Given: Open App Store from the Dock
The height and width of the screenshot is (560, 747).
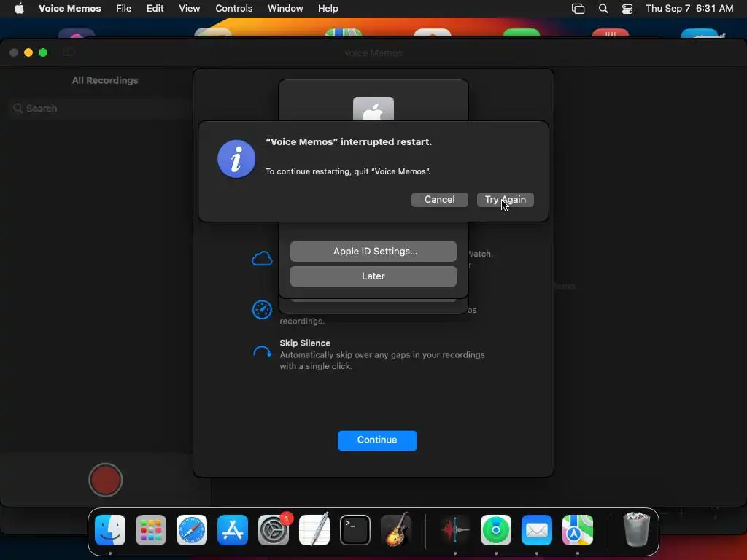Looking at the screenshot, I should click(x=233, y=530).
